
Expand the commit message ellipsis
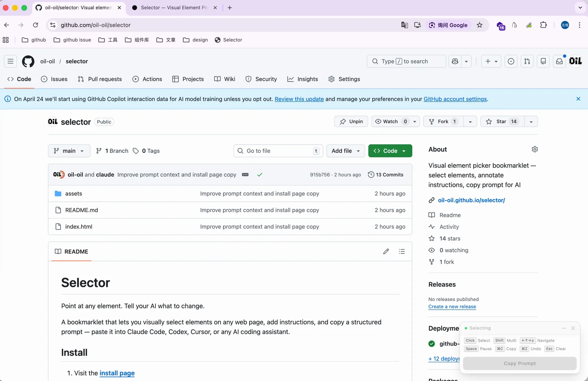click(245, 175)
